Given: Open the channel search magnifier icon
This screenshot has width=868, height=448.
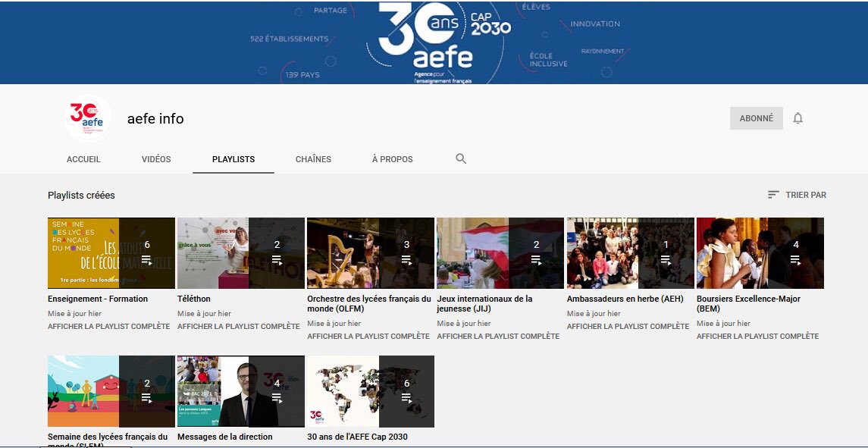Looking at the screenshot, I should point(461,159).
